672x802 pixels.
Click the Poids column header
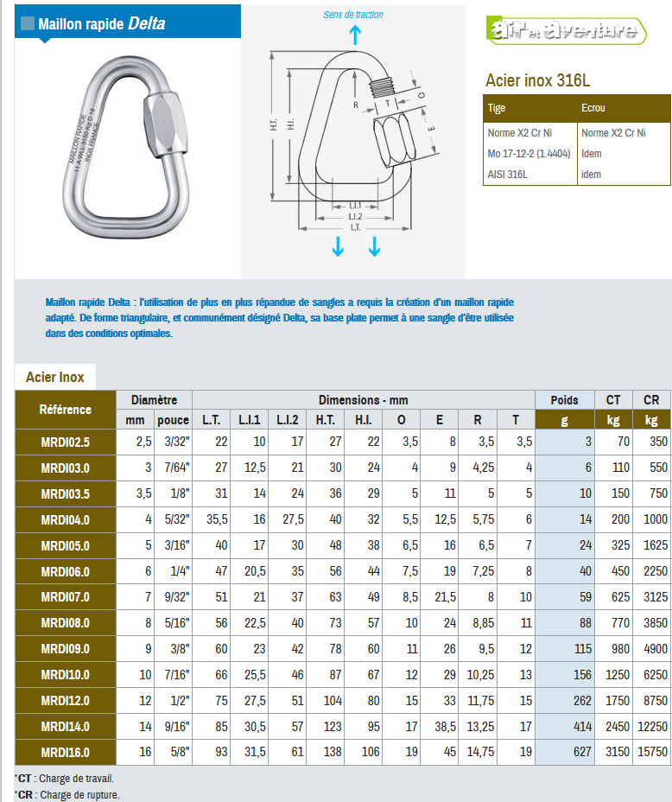(565, 400)
